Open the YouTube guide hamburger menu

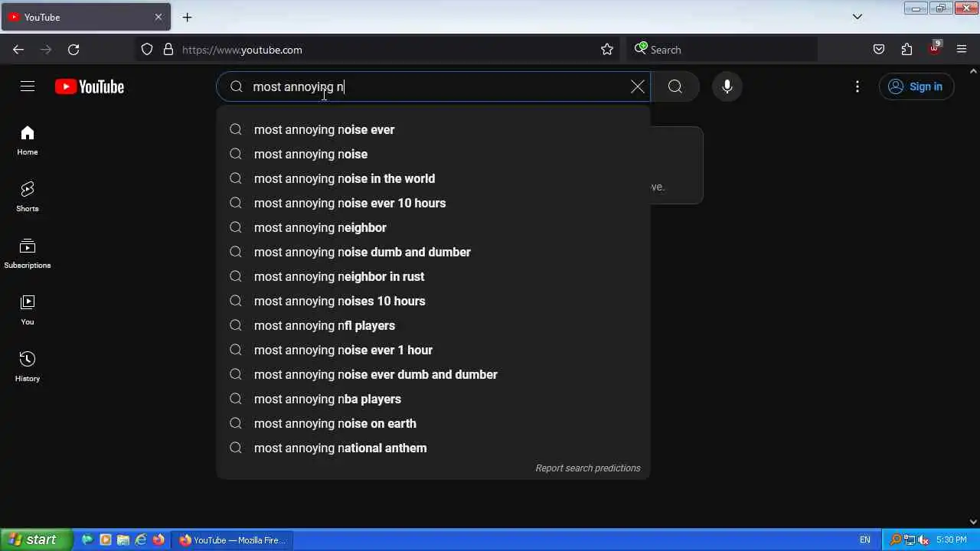pos(28,86)
